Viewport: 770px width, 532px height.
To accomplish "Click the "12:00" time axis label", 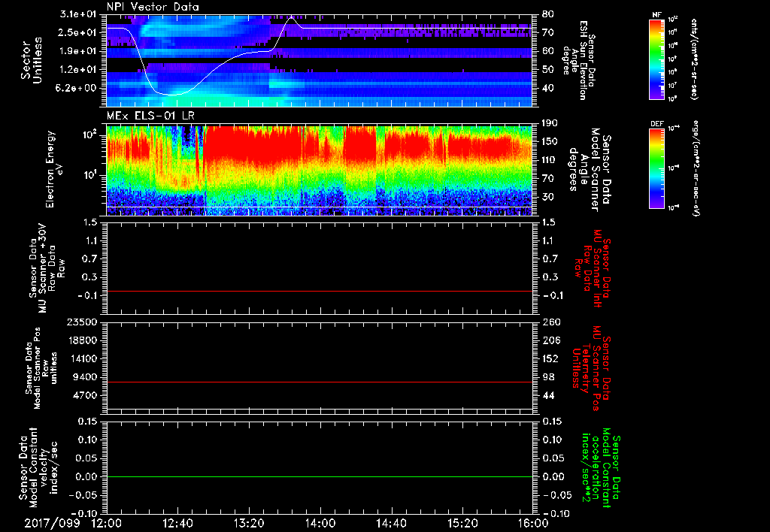I will click(x=107, y=523).
